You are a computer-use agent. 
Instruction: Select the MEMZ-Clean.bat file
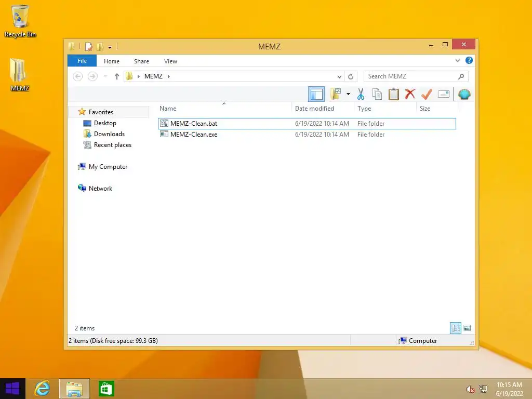click(307, 124)
